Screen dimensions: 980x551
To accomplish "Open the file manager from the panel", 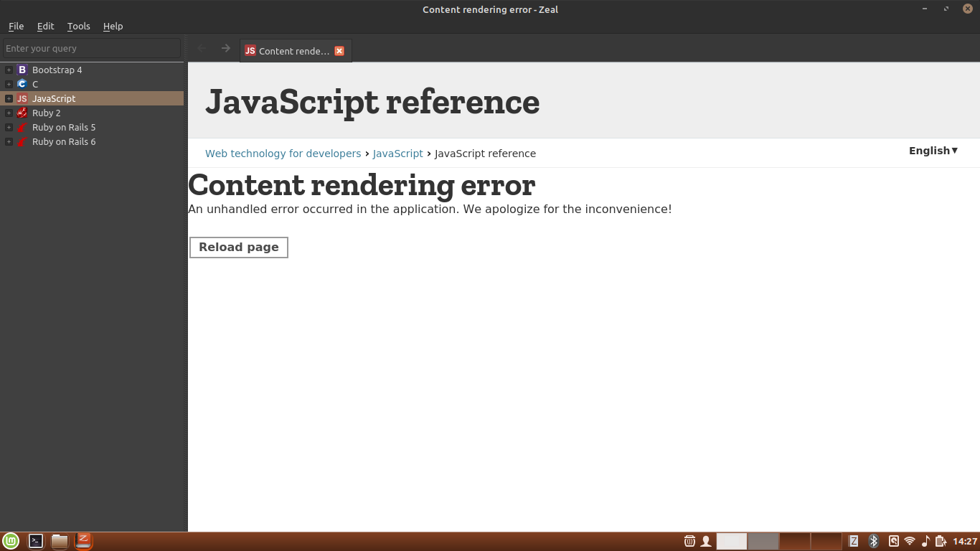I will coord(60,541).
